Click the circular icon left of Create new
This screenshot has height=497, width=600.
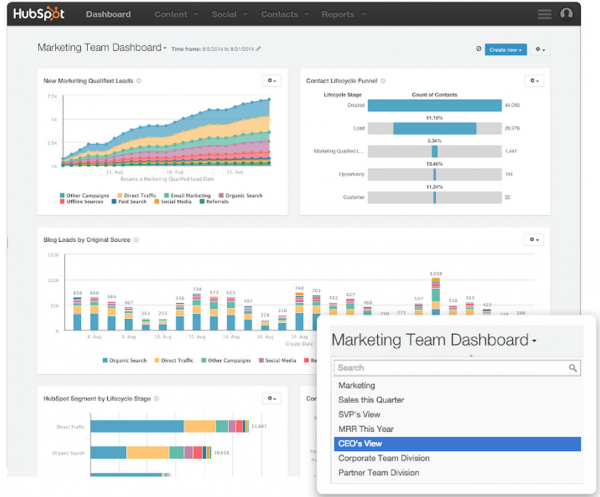point(478,49)
